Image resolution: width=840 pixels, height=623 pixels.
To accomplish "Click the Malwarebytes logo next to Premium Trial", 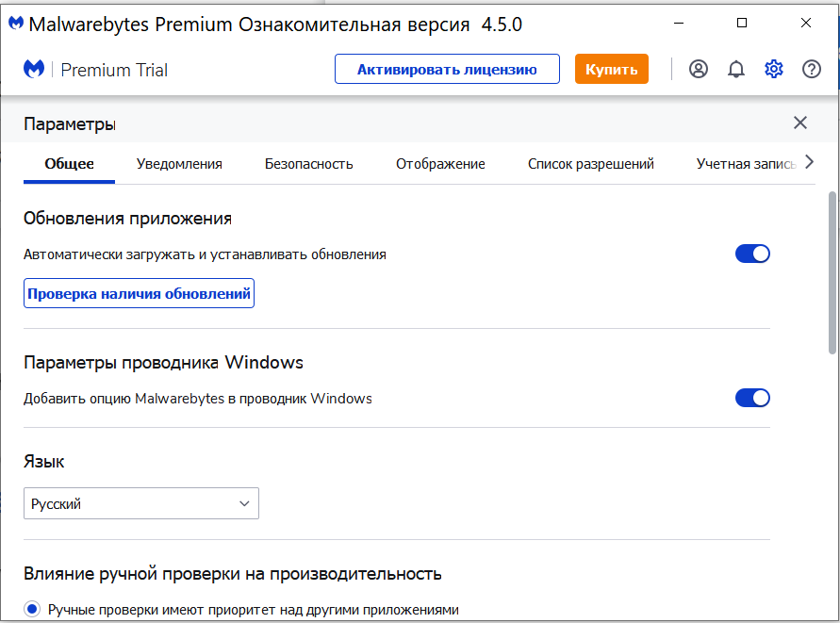I will [34, 69].
